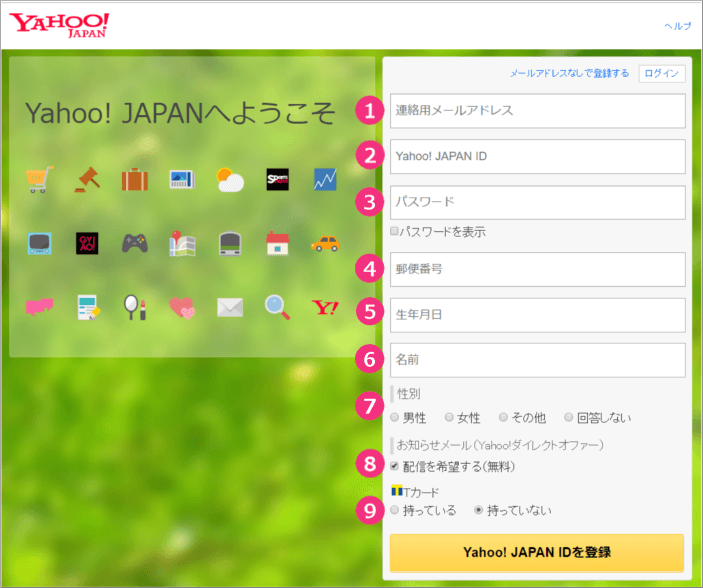Click the GYAO! video icon
This screenshot has width=703, height=588.
tap(87, 244)
